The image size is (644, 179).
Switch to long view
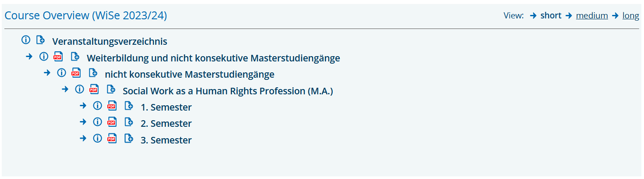pos(631,16)
